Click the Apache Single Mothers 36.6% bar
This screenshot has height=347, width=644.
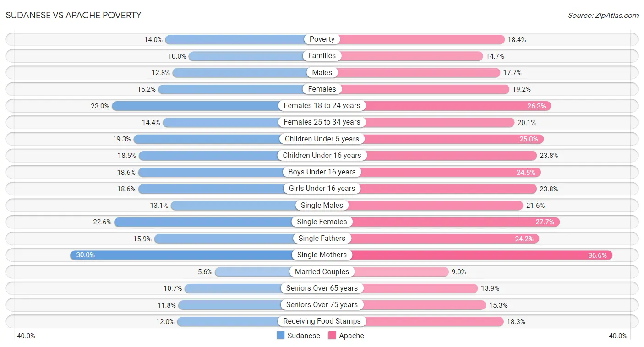(467, 255)
